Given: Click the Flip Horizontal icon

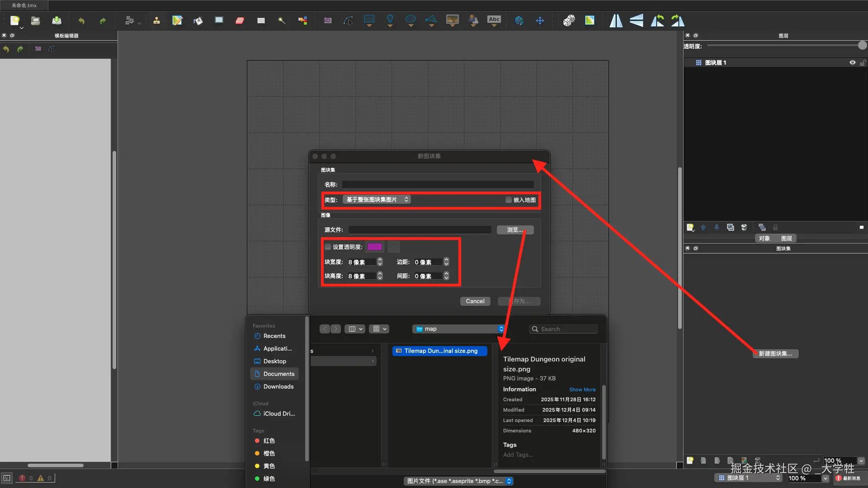Looking at the screenshot, I should click(616, 20).
